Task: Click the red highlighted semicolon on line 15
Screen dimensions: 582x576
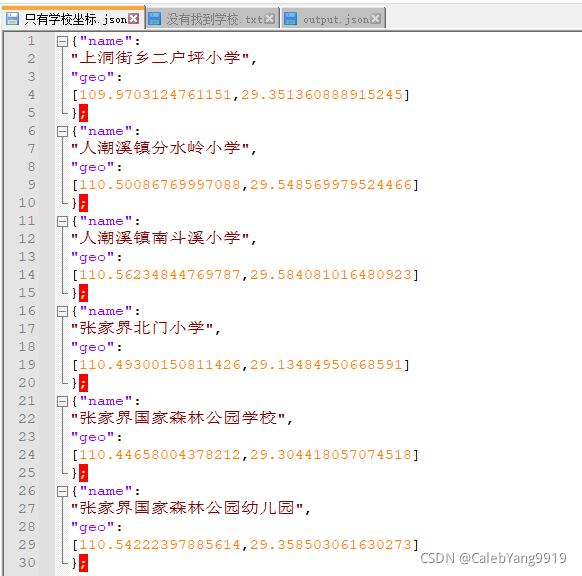Action: click(84, 293)
